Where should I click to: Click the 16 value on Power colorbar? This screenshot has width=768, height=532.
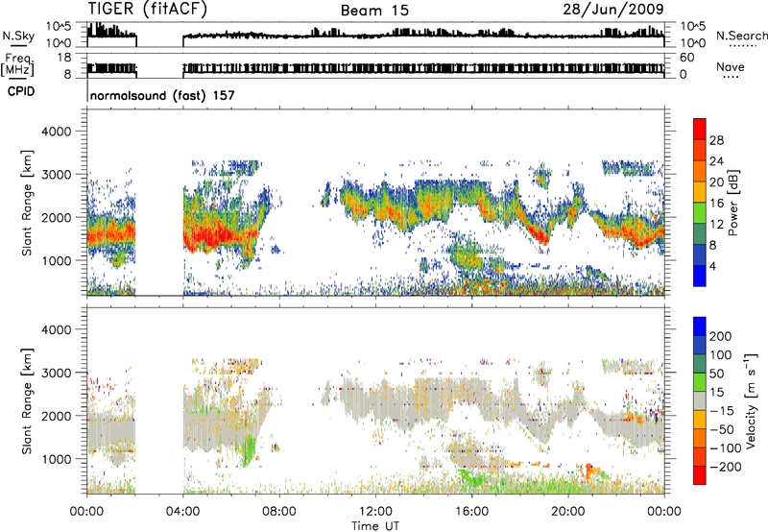(x=716, y=204)
